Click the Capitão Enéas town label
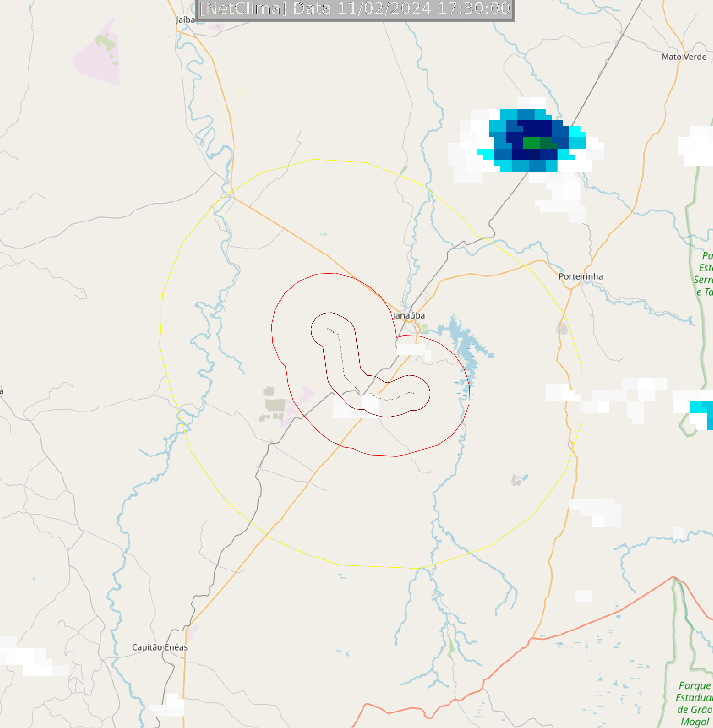The image size is (713, 728). point(160,648)
